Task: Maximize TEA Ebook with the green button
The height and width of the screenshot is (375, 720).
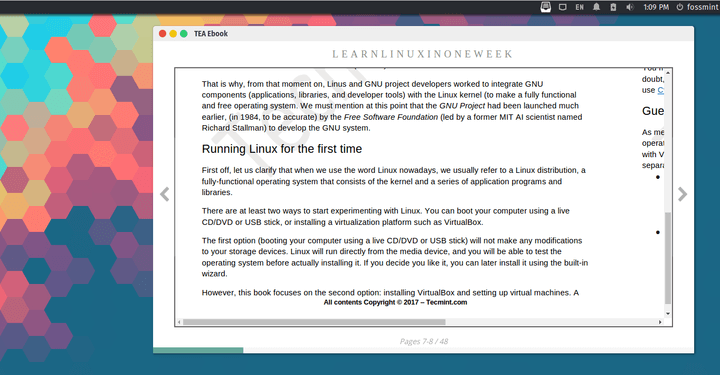Action: coord(184,34)
